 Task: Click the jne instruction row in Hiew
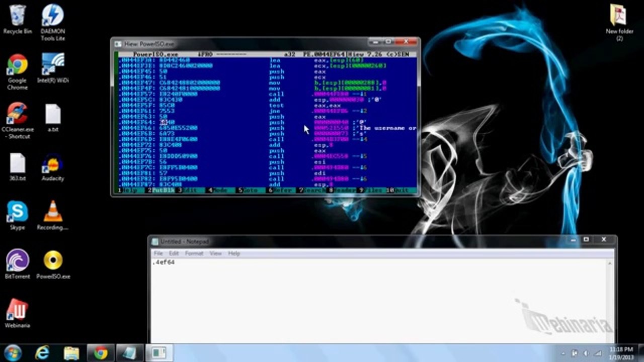(267, 111)
